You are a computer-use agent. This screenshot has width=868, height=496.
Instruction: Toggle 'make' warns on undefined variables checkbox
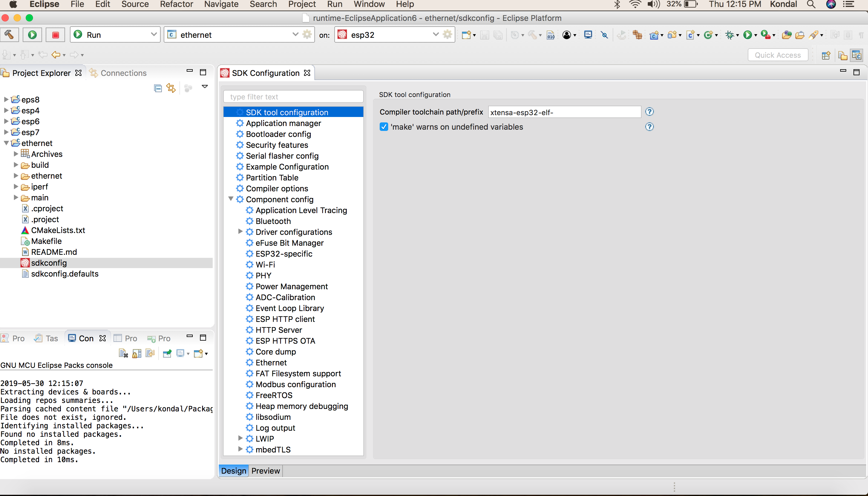tap(383, 127)
